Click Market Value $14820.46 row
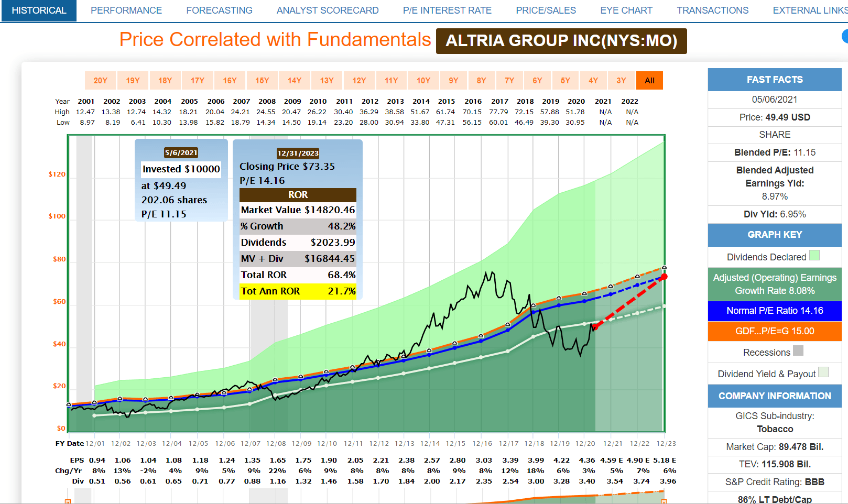The image size is (848, 504). (x=298, y=210)
